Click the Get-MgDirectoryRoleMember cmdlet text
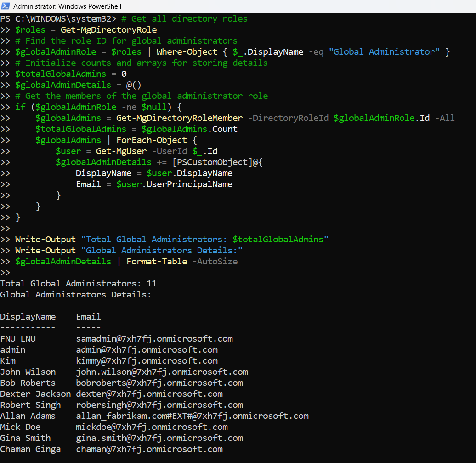Viewport: 476px width, 463px height. click(x=179, y=118)
